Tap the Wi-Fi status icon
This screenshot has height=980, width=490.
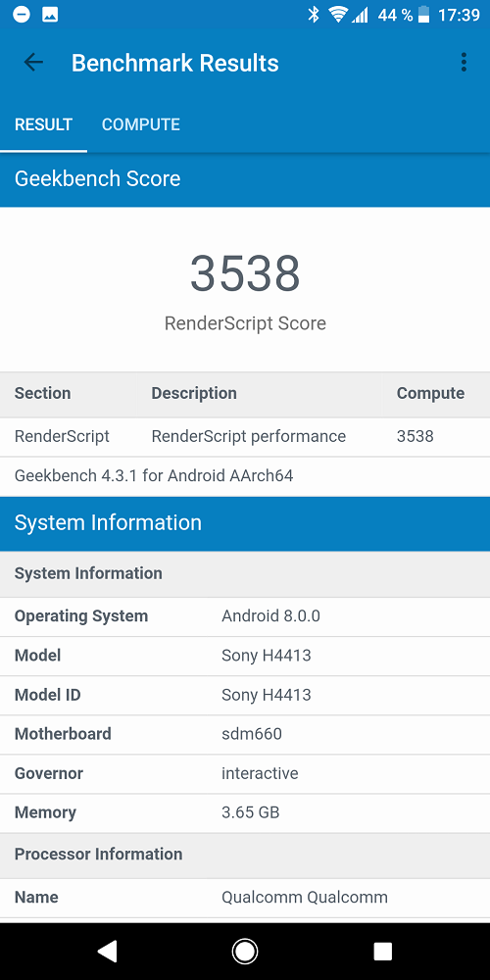point(338,15)
